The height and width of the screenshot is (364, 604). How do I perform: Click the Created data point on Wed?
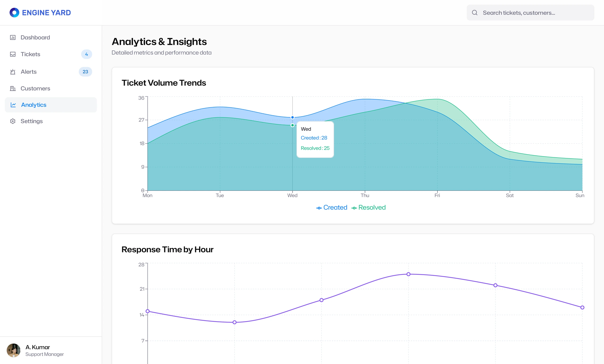(292, 117)
